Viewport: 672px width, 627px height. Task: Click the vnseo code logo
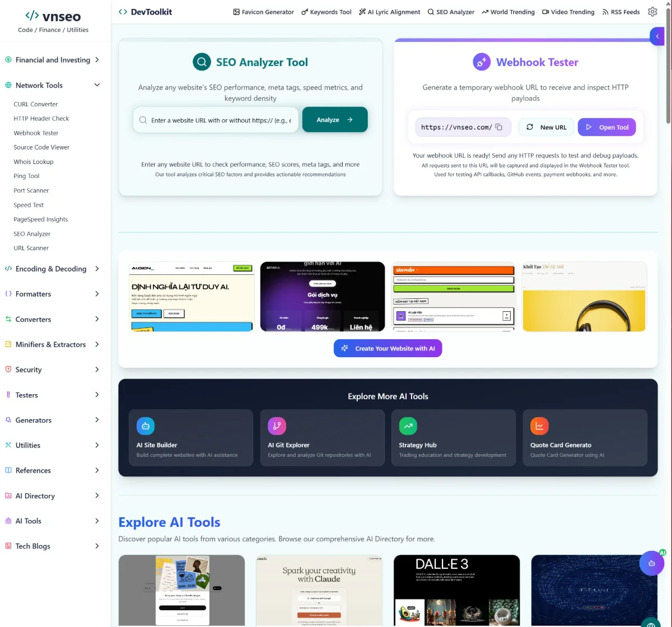coord(32,16)
